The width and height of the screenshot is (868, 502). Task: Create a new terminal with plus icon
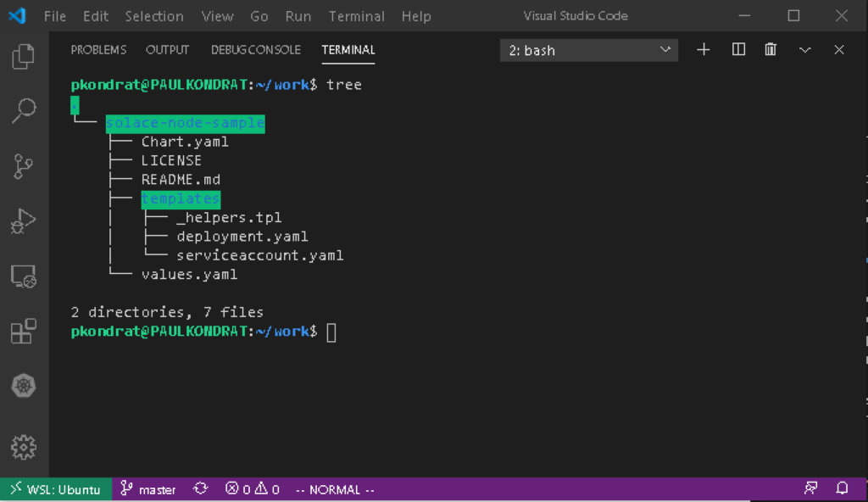click(x=703, y=50)
